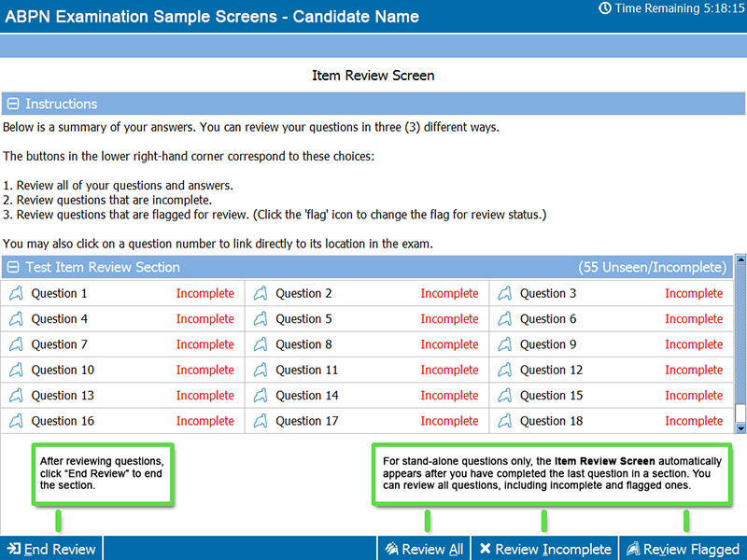Open Question 7 from the review list
The width and height of the screenshot is (747, 560).
pyautogui.click(x=60, y=344)
